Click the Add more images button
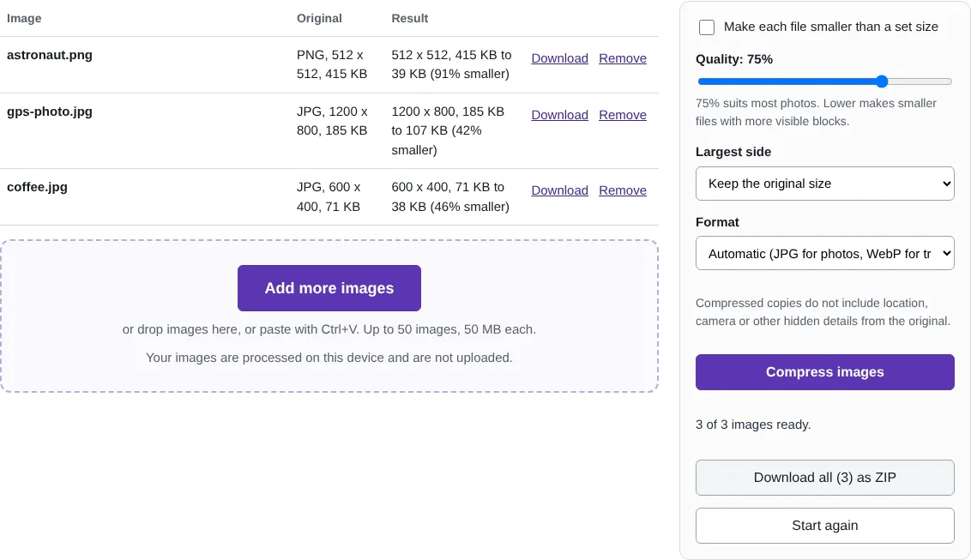Screen dimensions: 971x560 329,288
